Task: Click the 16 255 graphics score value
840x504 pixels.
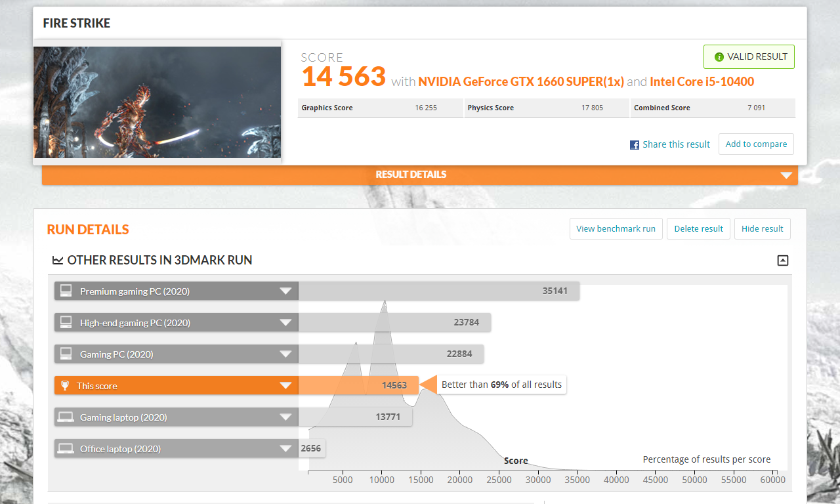Action: pos(426,108)
